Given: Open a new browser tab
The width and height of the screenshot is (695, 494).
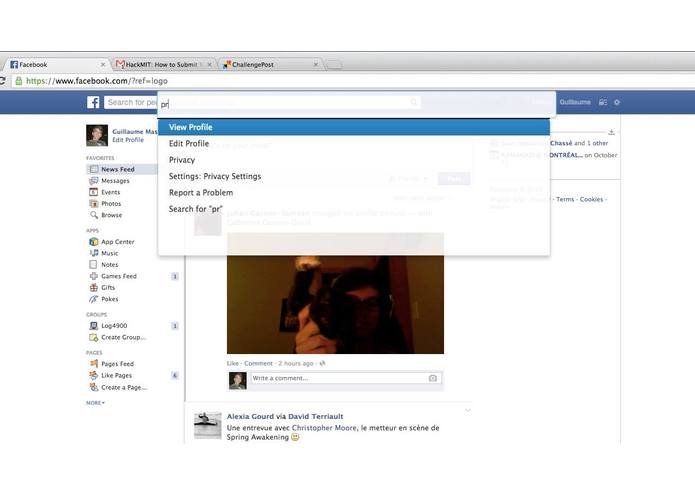Looking at the screenshot, I should 334,65.
